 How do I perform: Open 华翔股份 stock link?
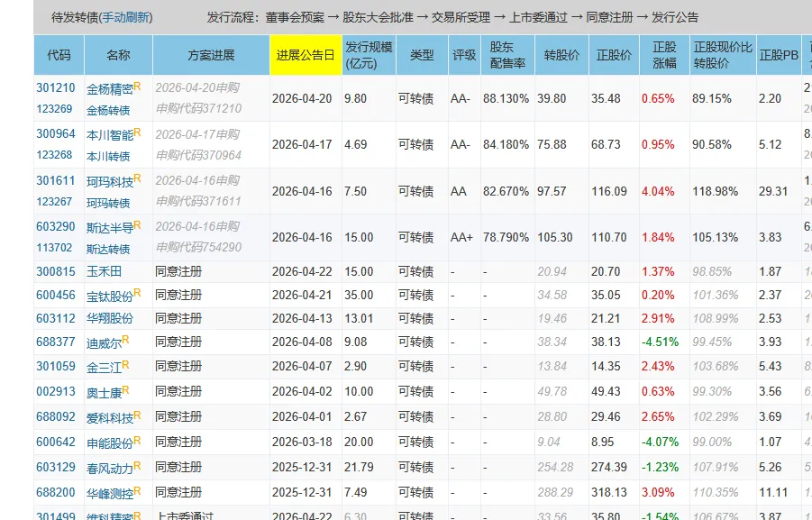click(x=110, y=318)
